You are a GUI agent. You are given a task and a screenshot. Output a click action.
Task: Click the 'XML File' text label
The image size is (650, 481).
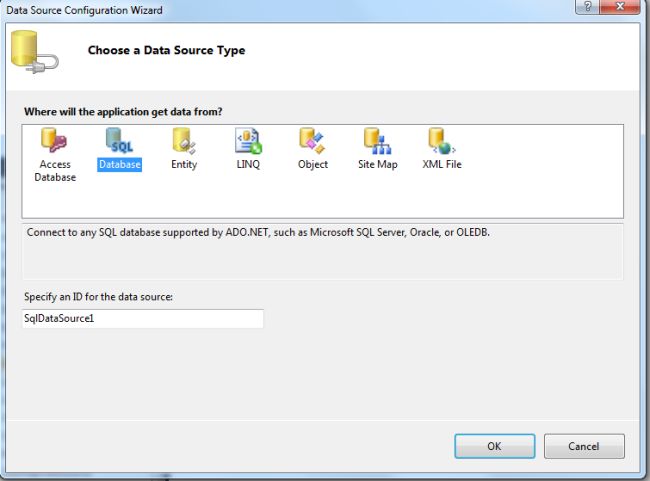[441, 165]
